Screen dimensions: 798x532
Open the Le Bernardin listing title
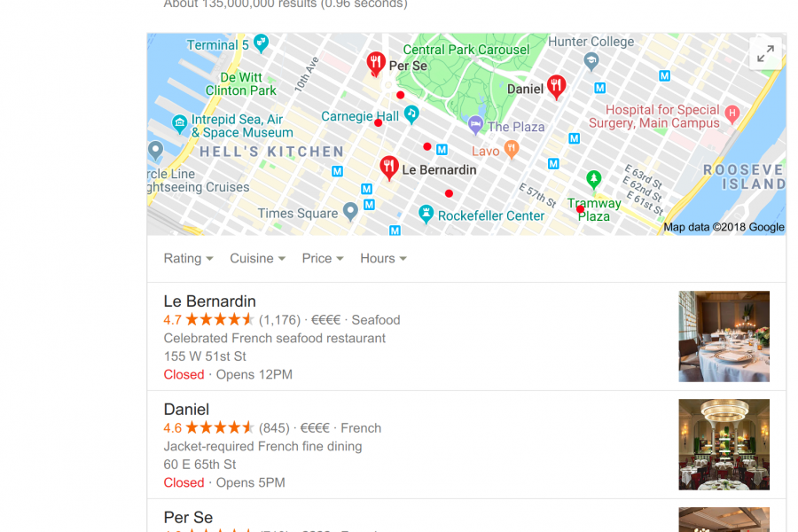click(x=209, y=301)
